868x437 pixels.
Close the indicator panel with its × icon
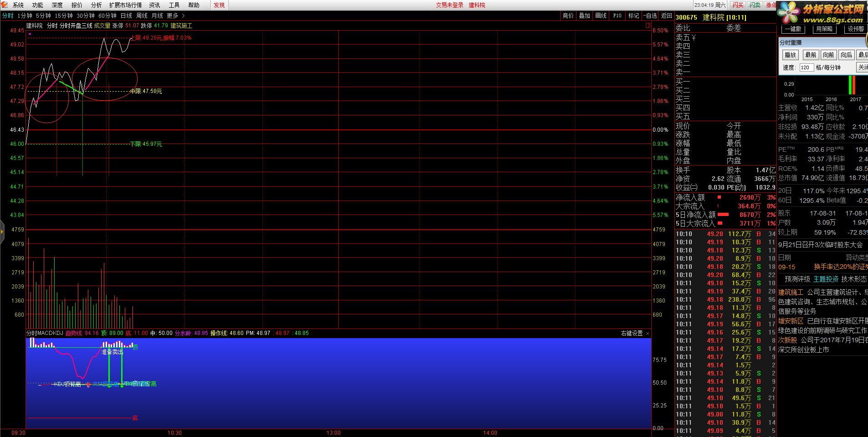(648, 334)
